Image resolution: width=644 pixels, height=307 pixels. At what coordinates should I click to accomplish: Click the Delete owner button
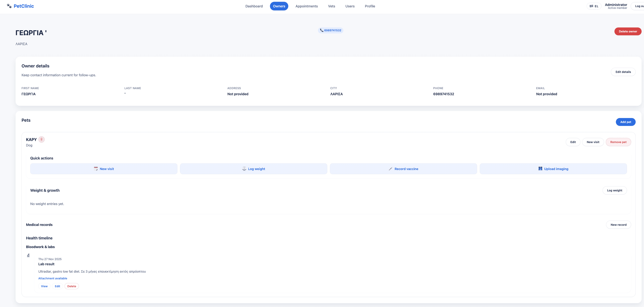click(628, 31)
